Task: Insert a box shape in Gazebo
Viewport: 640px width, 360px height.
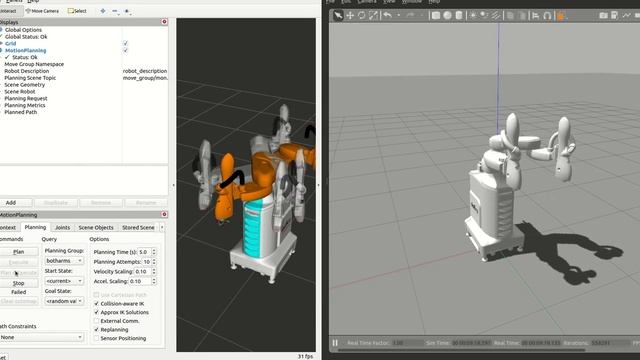Action: click(436, 16)
